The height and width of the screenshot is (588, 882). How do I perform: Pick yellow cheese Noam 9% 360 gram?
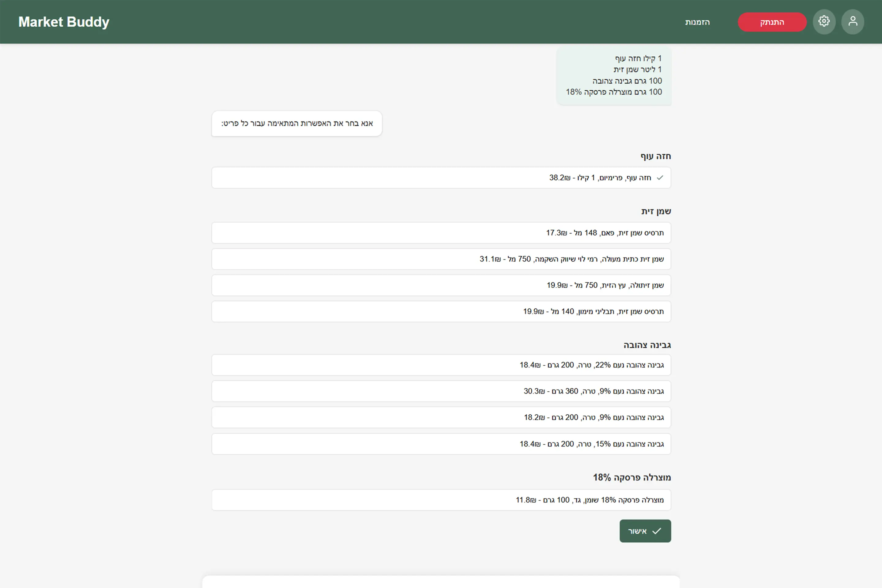click(441, 391)
